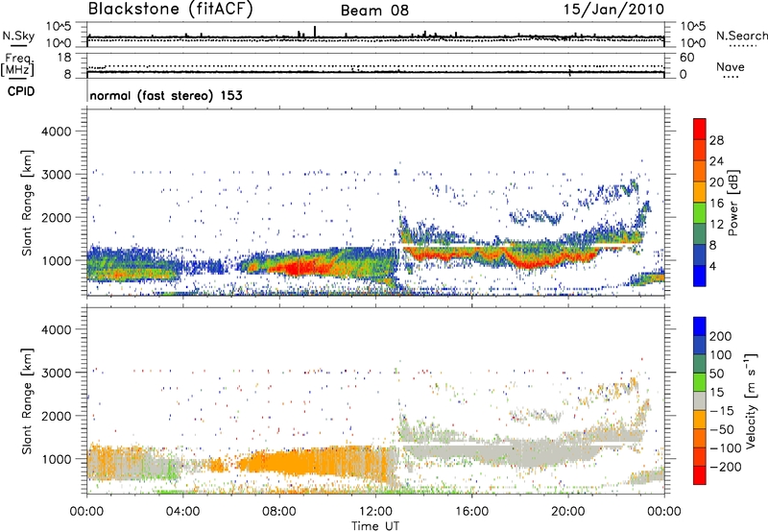
Task: Select "Slant Range [km]" label of Power panel
Action: (27, 203)
